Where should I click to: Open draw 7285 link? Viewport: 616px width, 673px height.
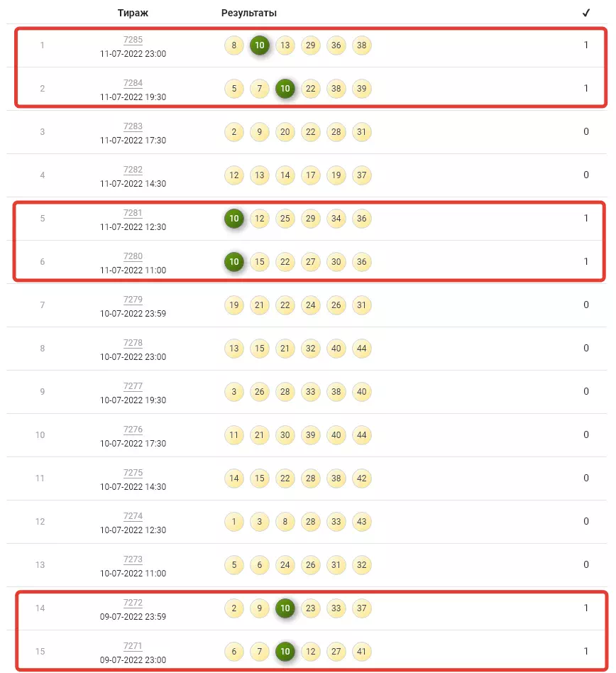(x=133, y=40)
